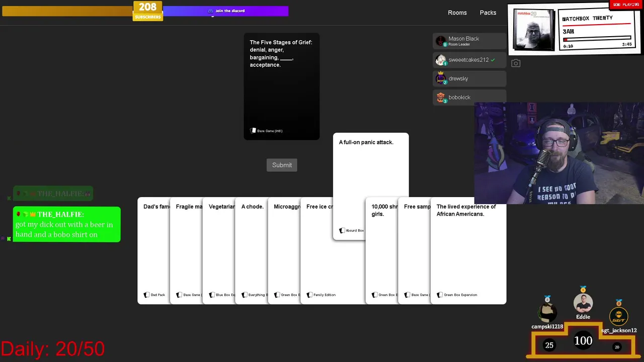The width and height of the screenshot is (644, 362).
Task: Click the gold subscriber goal bar
Action: pos(67,11)
